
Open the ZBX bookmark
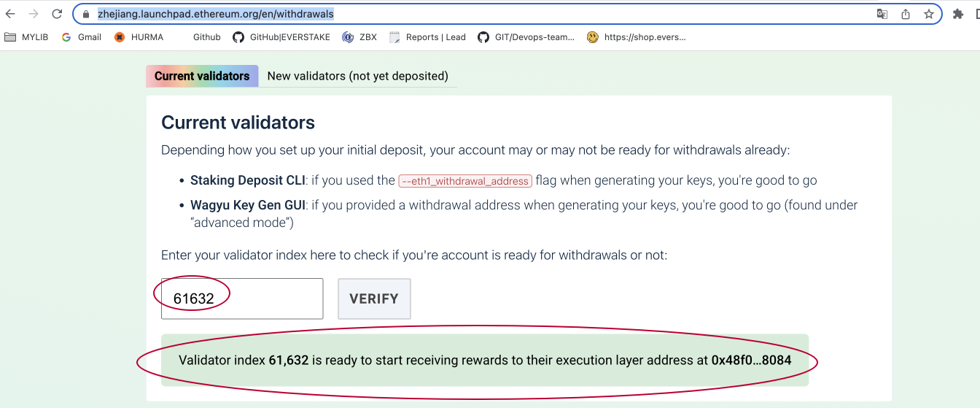[359, 37]
